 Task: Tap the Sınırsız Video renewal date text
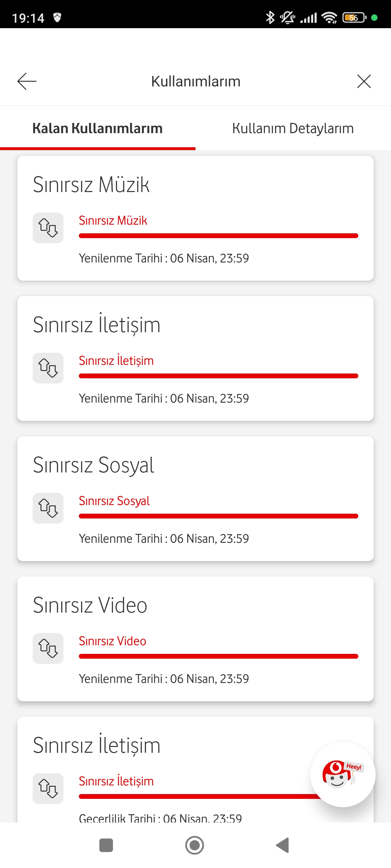[164, 679]
